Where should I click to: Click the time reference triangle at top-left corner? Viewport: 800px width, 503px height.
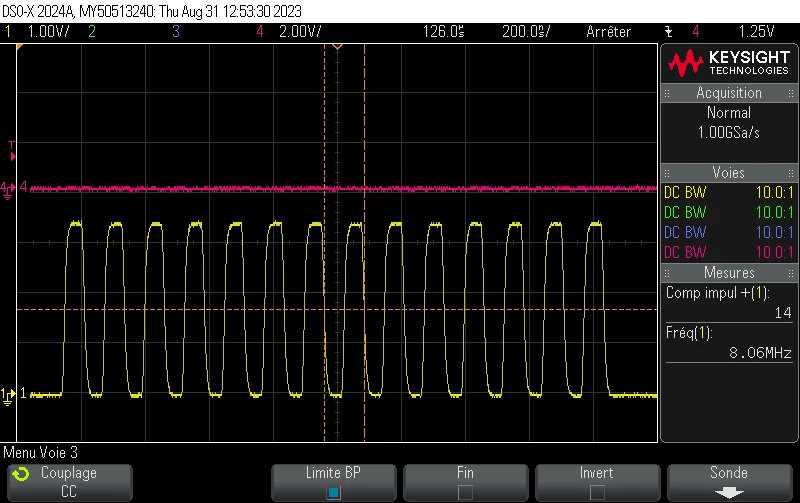(20, 47)
